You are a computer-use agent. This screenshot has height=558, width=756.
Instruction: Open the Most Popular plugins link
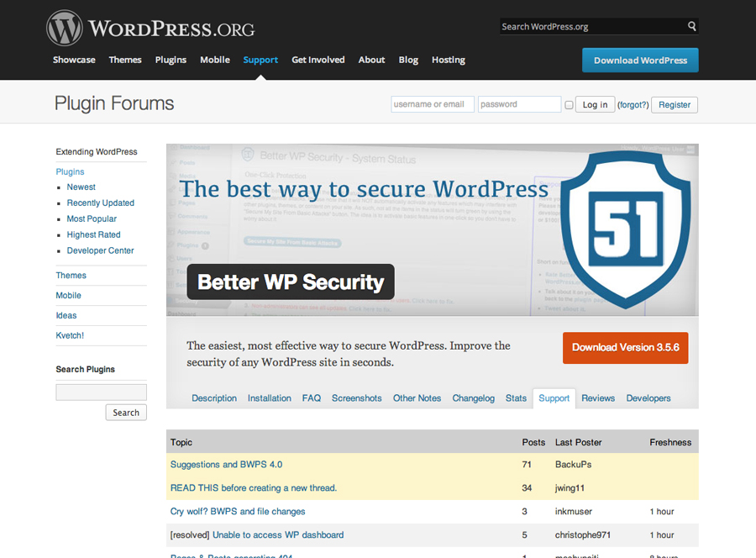(92, 219)
